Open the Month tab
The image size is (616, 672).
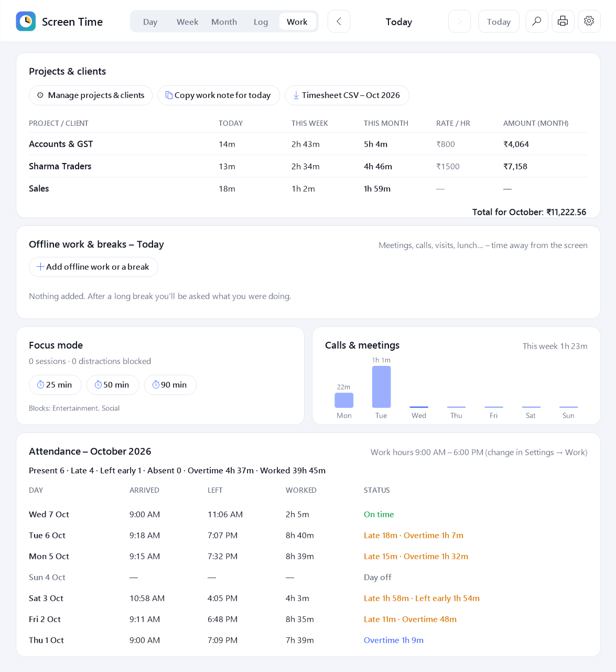pos(224,22)
